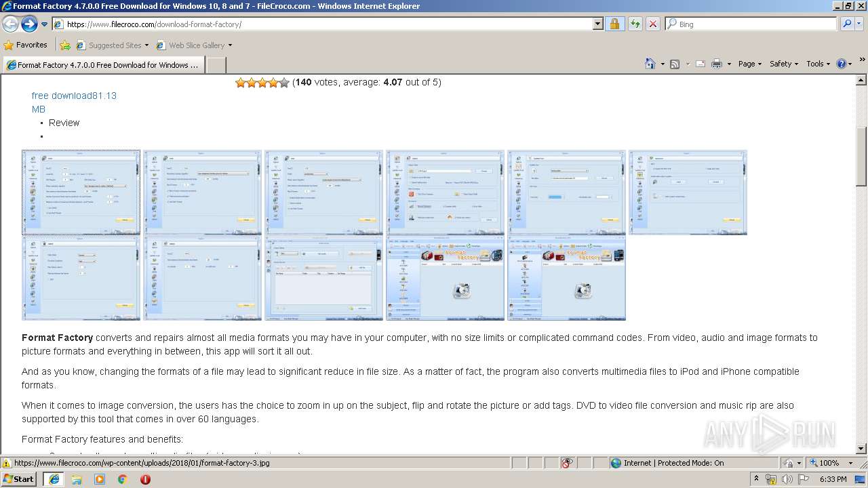Go to the home page via the house icon
This screenshot has height=488, width=868.
pos(650,64)
